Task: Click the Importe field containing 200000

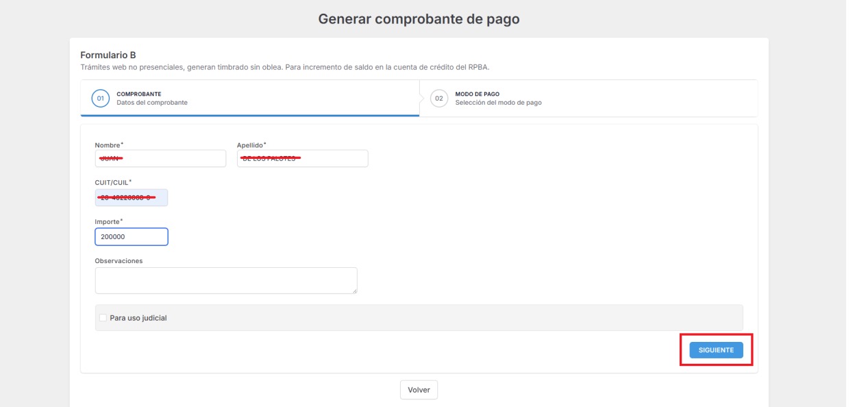Action: [x=131, y=236]
